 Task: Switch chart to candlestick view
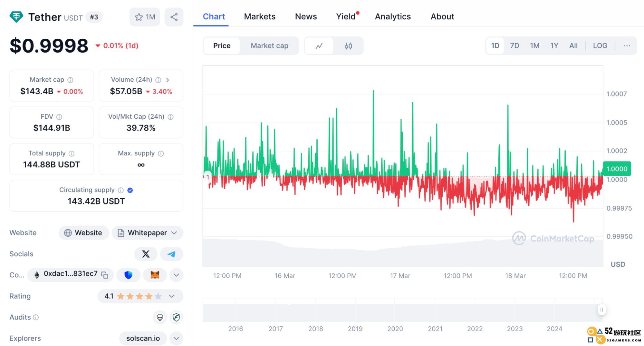point(348,46)
